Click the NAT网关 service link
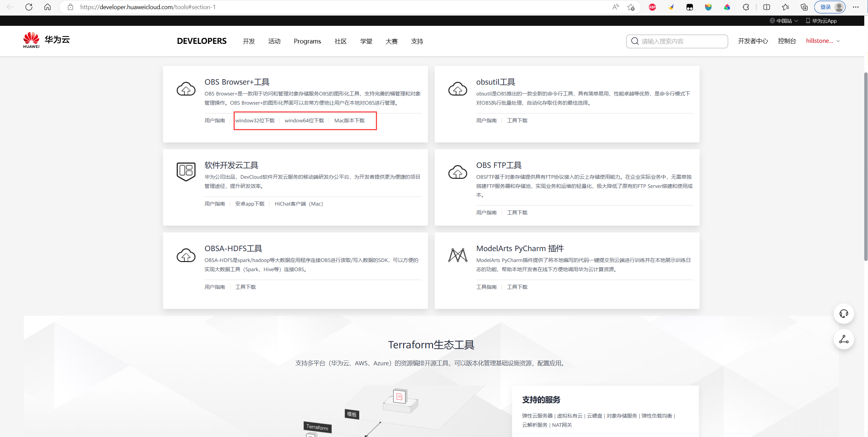This screenshot has width=868, height=437. click(x=562, y=425)
